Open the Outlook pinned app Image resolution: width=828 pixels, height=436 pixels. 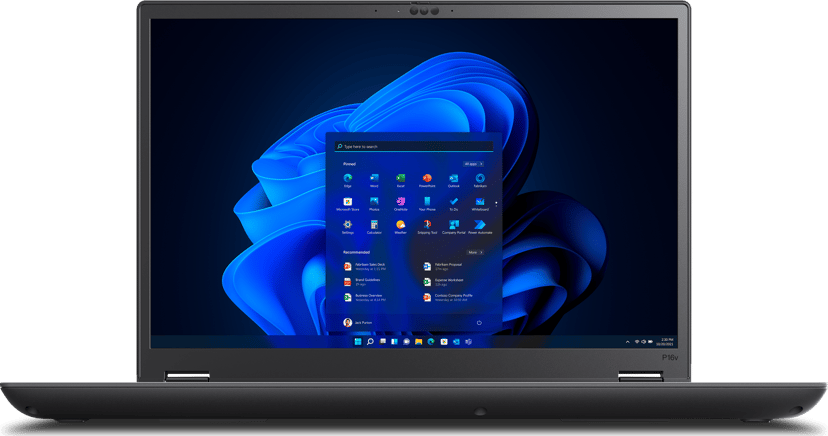click(453, 179)
